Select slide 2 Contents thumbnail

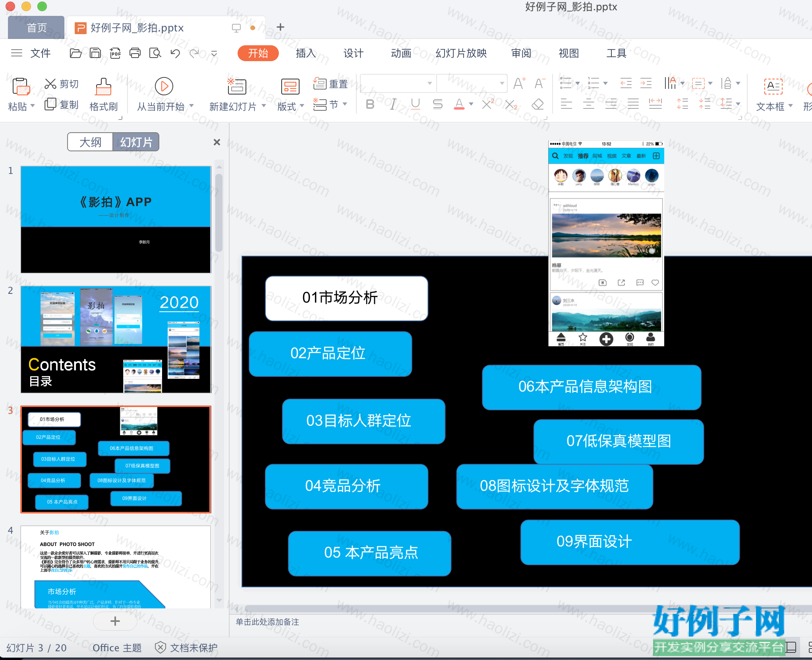(116, 340)
